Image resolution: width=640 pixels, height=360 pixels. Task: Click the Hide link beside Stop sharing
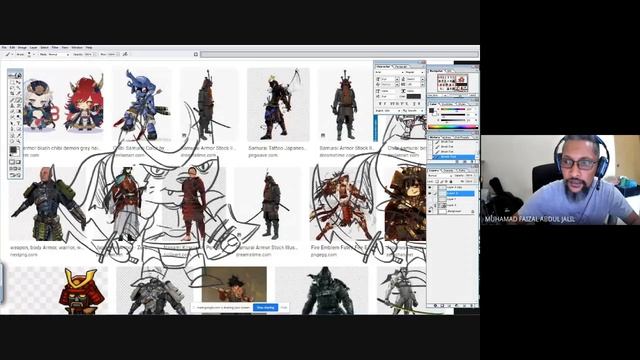pyautogui.click(x=284, y=307)
